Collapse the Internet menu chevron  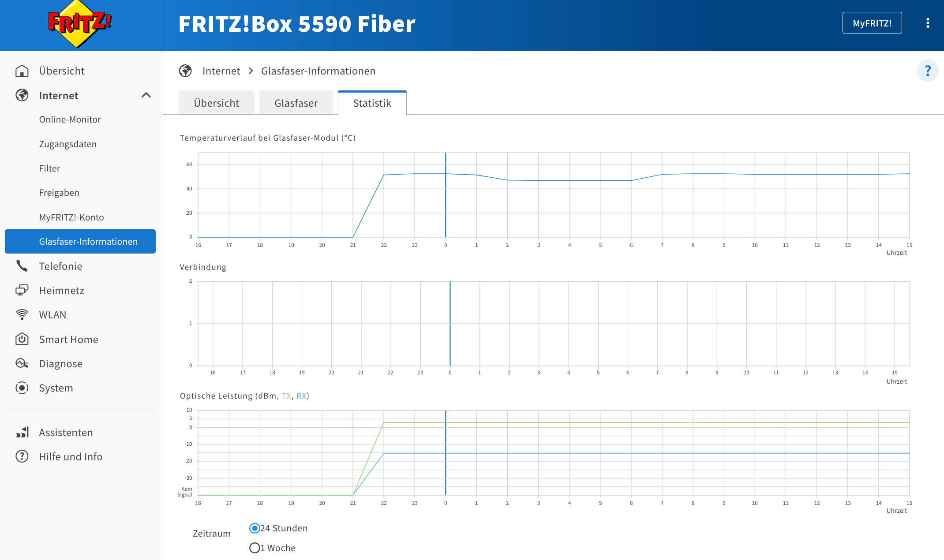146,95
